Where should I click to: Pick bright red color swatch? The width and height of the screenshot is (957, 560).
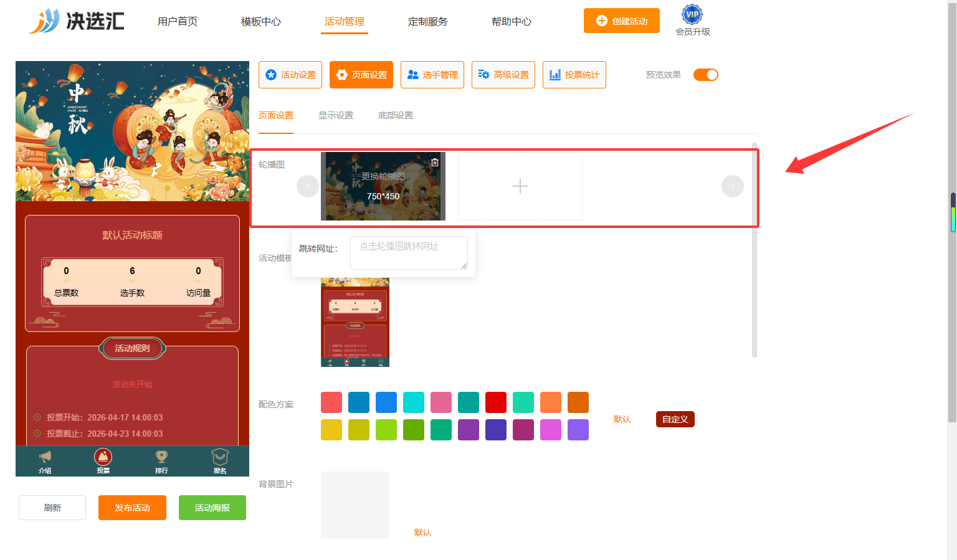coord(496,402)
